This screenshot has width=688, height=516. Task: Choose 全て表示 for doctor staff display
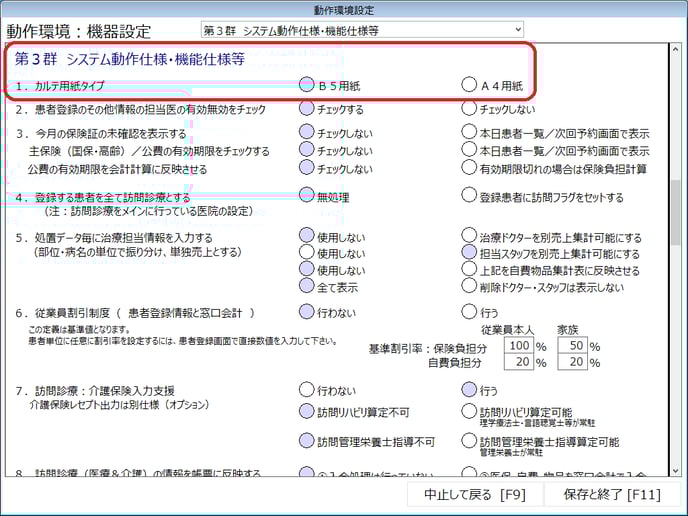click(307, 287)
